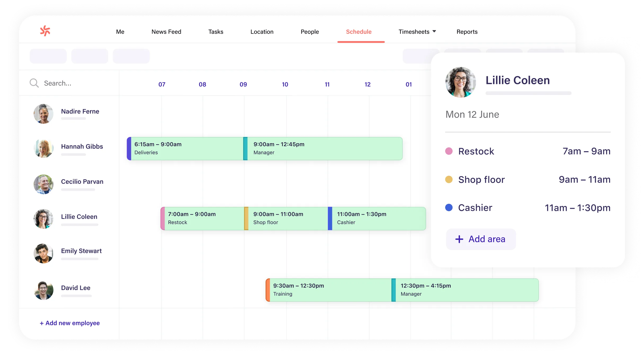Click Add new employee
The height and width of the screenshot is (355, 644).
pyautogui.click(x=70, y=323)
